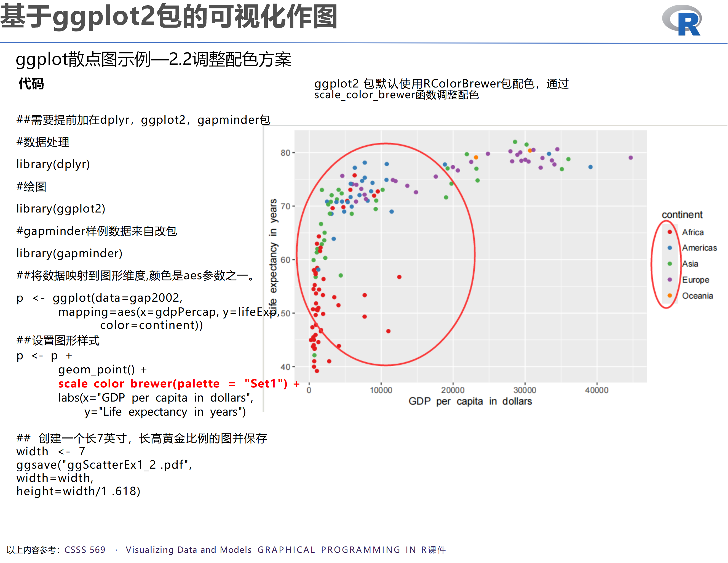Image resolution: width=728 pixels, height=563 pixels.
Task: Click the green Asia legend dot
Action: pos(670,264)
